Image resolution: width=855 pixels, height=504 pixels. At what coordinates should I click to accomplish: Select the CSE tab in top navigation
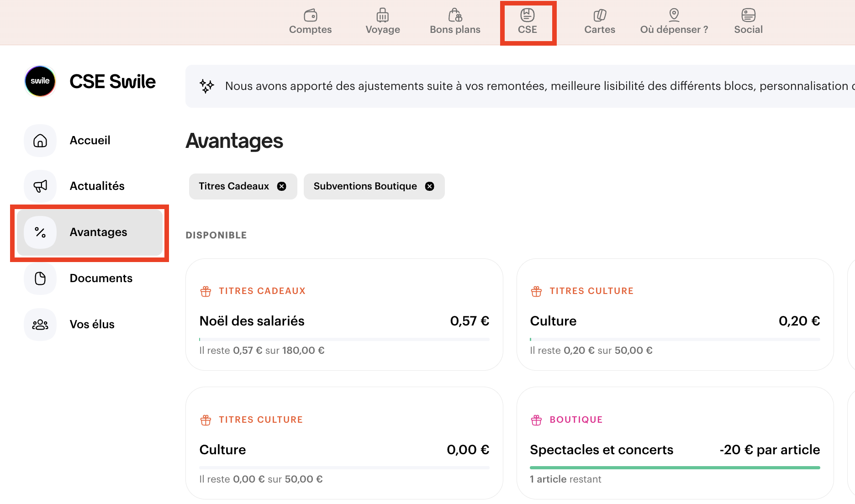click(x=528, y=22)
